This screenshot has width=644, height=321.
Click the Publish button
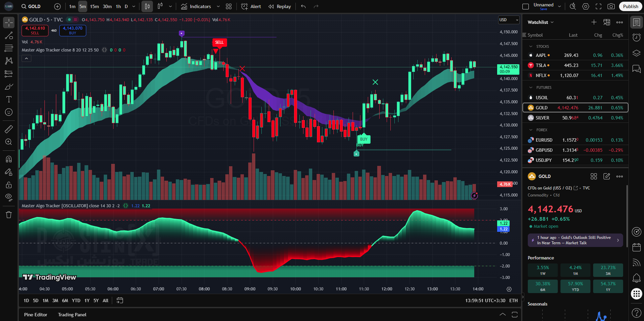click(630, 6)
